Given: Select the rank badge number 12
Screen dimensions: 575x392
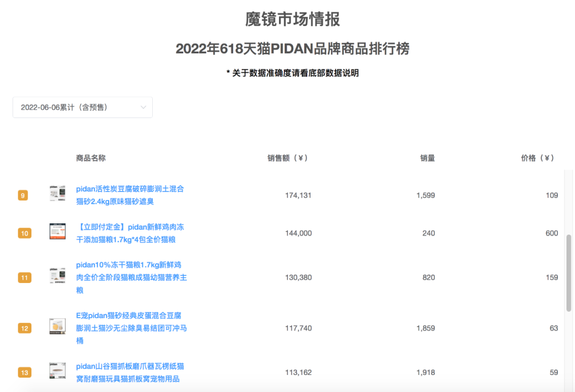Looking at the screenshot, I should pos(24,328).
